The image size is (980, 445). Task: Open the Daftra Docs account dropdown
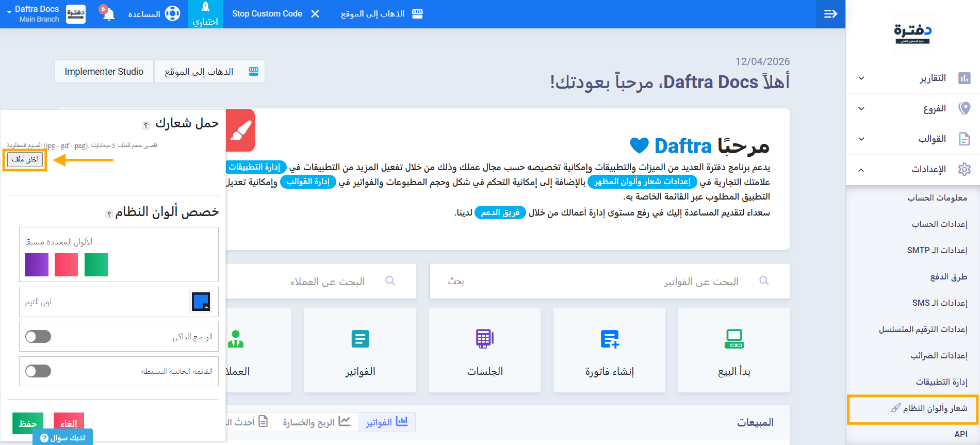(x=33, y=14)
